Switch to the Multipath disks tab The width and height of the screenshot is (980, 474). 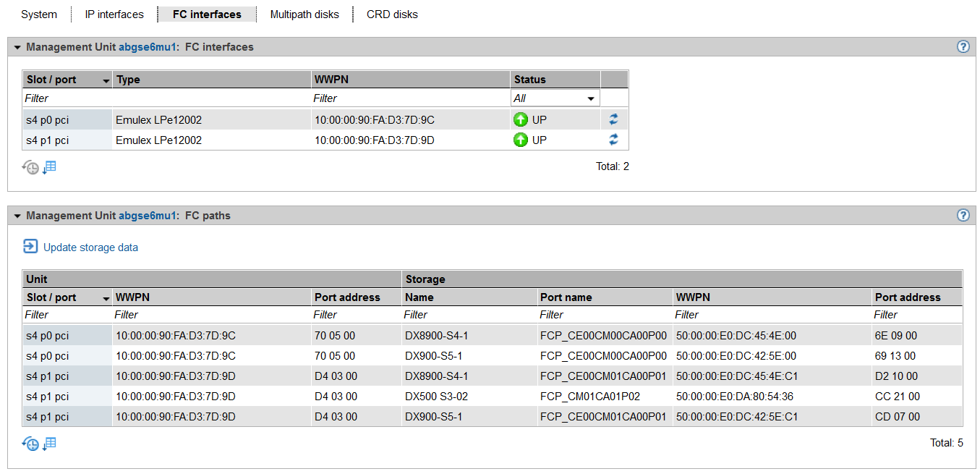[x=304, y=14]
